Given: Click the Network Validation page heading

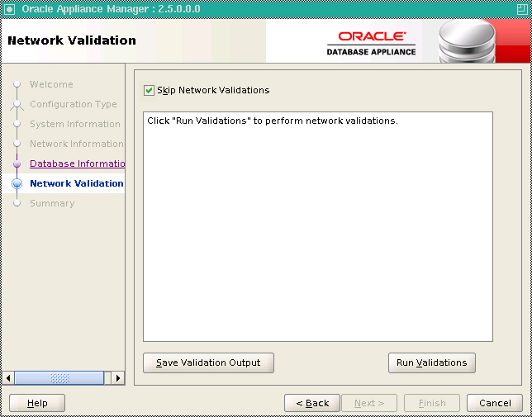Looking at the screenshot, I should click(x=72, y=40).
